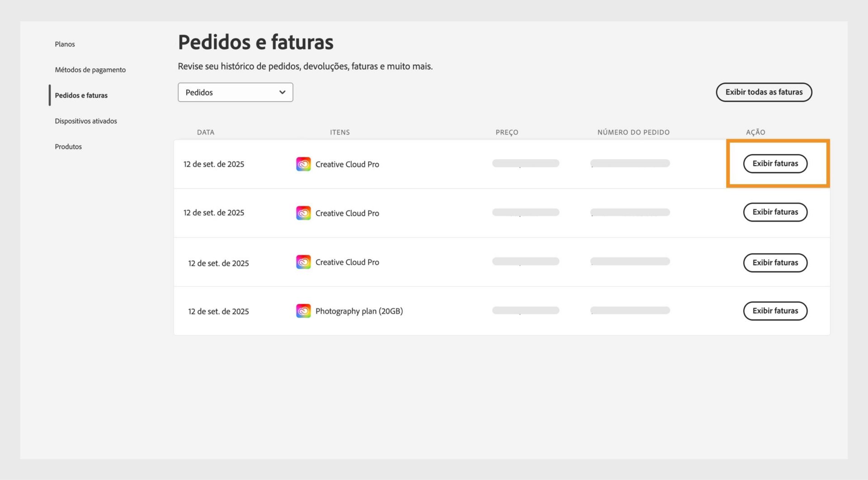The image size is (868, 480).
Task: Click the NÚMERO DO PEDIDO column header
Action: pos(633,132)
